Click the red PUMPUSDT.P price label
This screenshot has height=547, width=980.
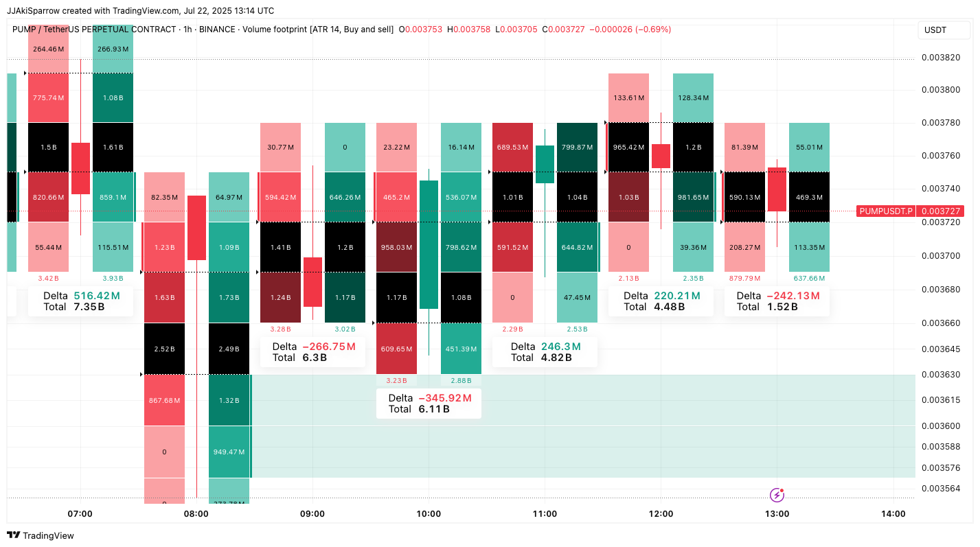[x=886, y=211]
